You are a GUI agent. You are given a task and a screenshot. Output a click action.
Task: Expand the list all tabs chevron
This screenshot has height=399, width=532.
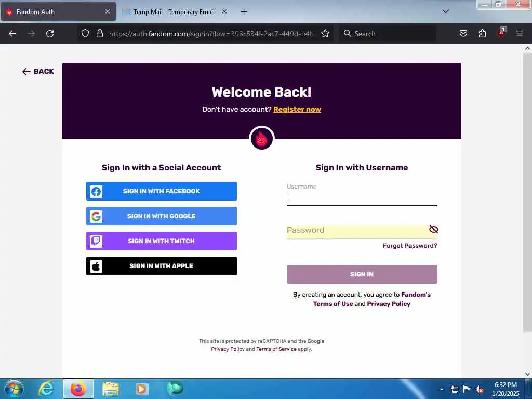446,11
